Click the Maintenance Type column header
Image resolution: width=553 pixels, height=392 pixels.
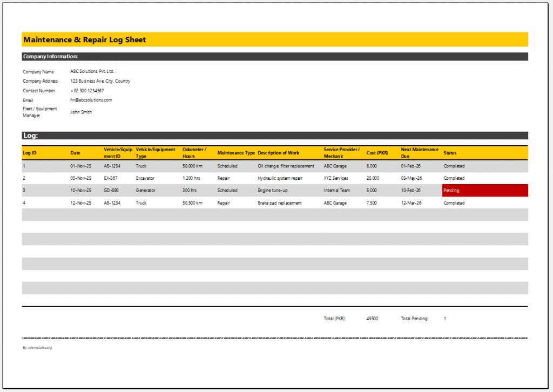(x=236, y=152)
